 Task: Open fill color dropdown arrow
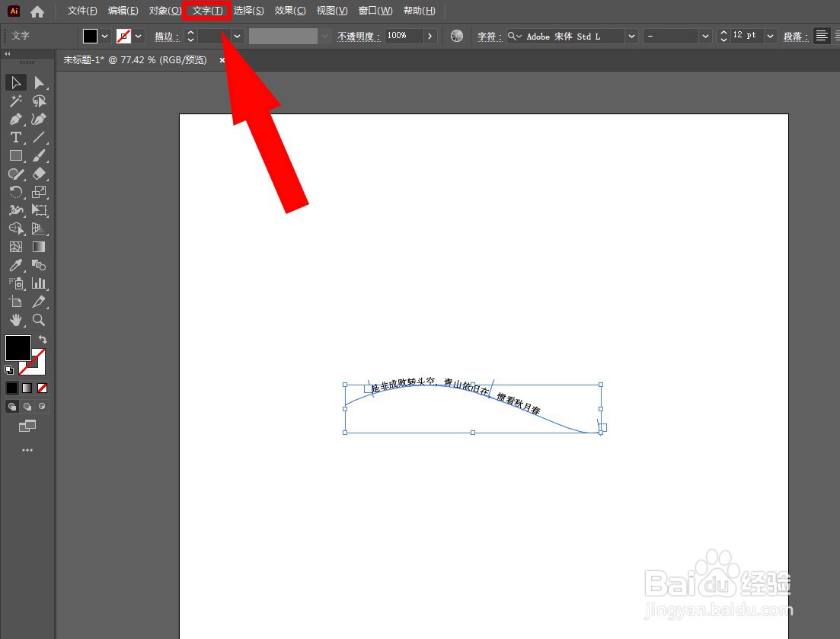point(104,36)
